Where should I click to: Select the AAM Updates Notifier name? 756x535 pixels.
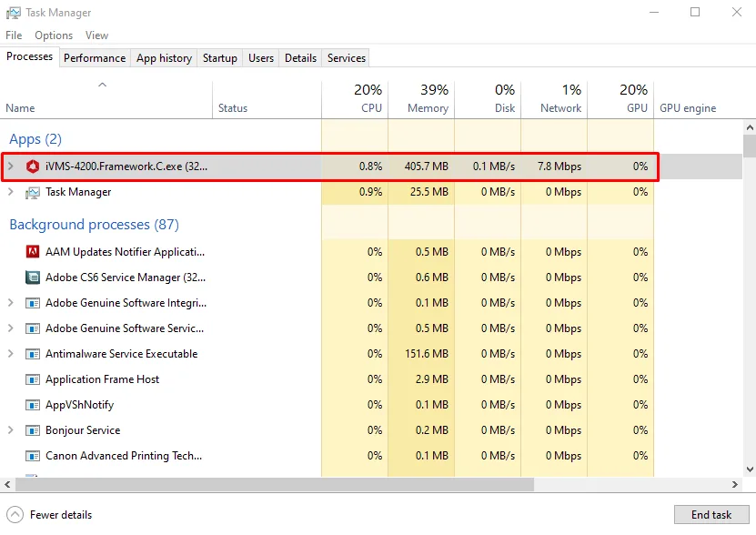click(125, 252)
